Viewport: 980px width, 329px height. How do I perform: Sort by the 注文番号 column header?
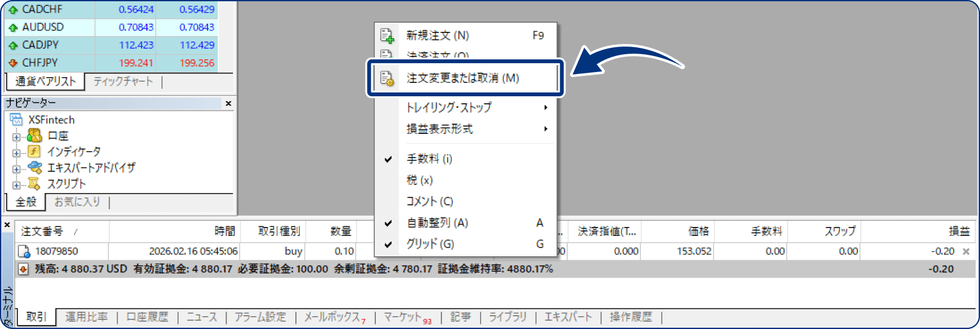coord(62,231)
